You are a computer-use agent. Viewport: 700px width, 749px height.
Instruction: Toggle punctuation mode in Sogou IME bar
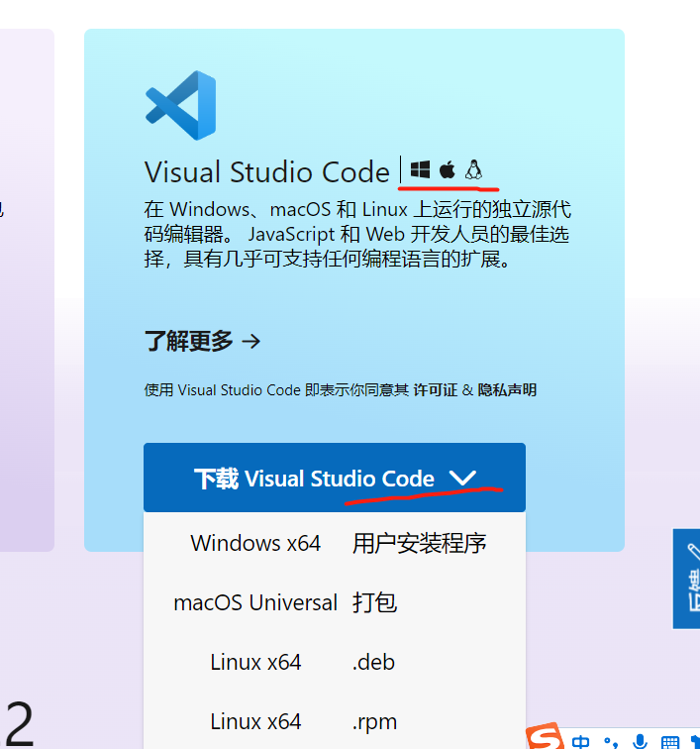pos(610,742)
